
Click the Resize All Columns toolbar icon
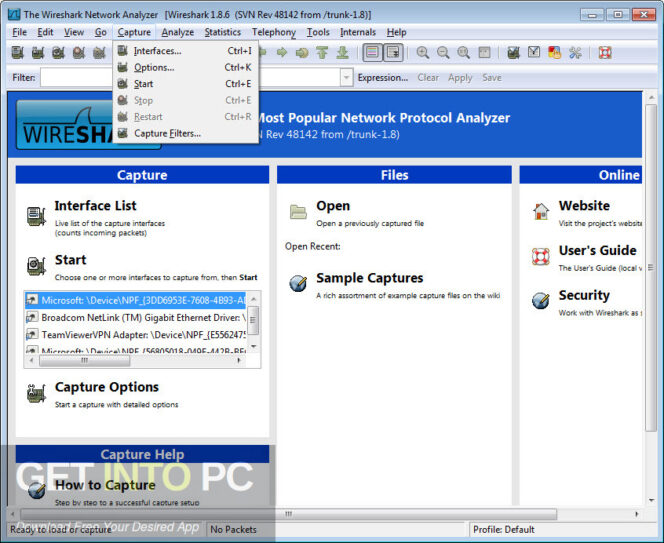click(x=484, y=53)
